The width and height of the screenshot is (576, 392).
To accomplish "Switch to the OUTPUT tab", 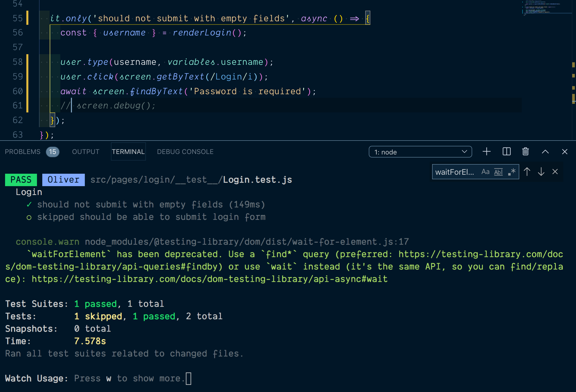I will [86, 151].
